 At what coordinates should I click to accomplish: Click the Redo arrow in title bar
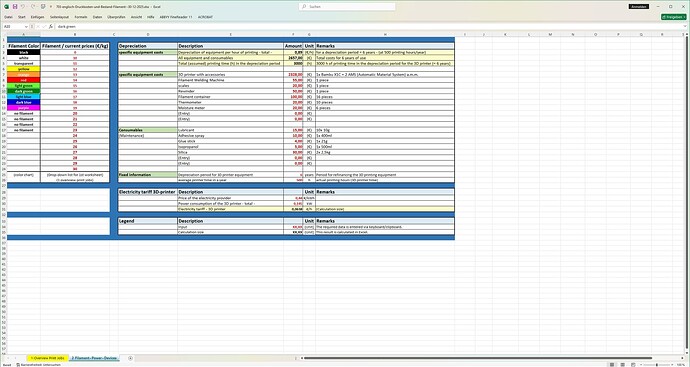tap(33, 7)
